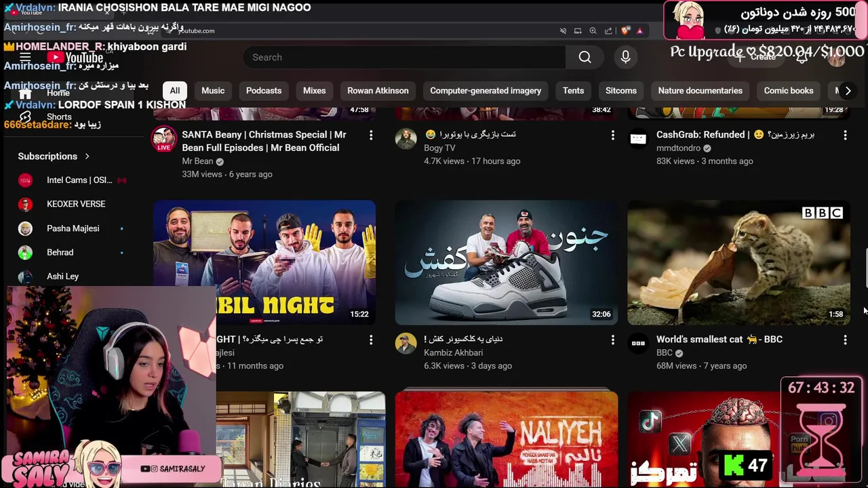Select the Music filter chip
The height and width of the screenshot is (488, 868).
coord(213,91)
